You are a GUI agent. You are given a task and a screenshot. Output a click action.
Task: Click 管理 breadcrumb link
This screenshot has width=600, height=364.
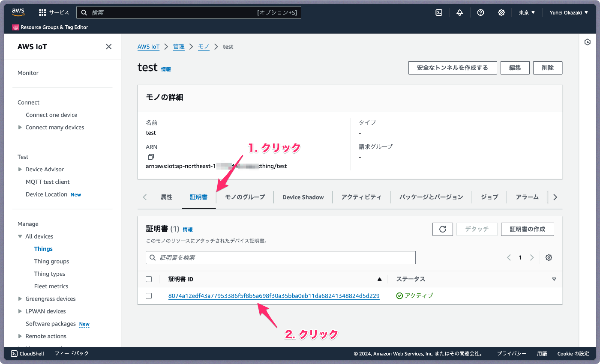(179, 47)
